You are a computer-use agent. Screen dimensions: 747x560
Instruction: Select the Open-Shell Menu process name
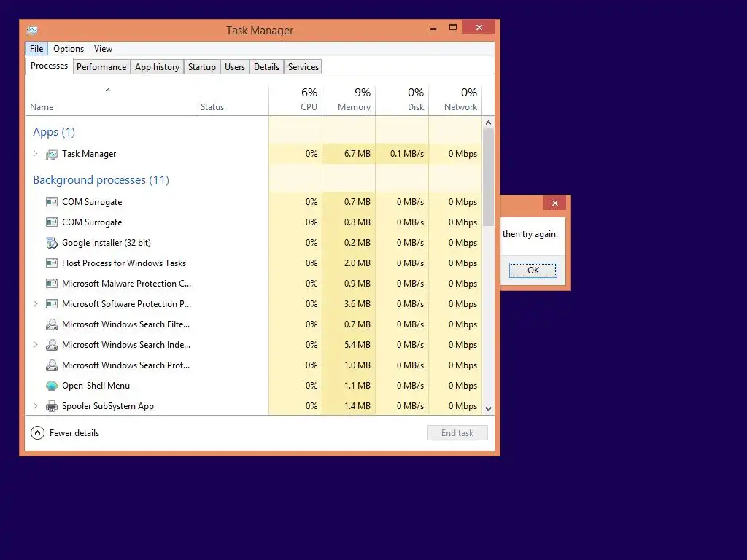96,386
